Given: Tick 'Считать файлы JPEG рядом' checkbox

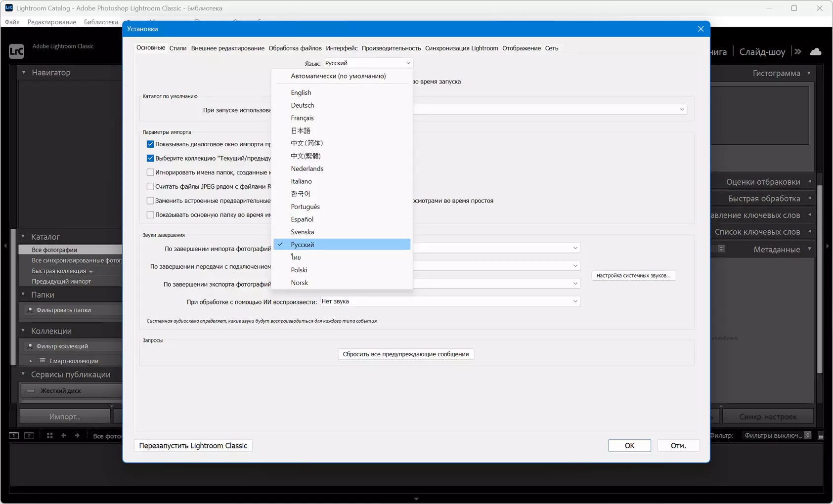Looking at the screenshot, I should (x=150, y=187).
